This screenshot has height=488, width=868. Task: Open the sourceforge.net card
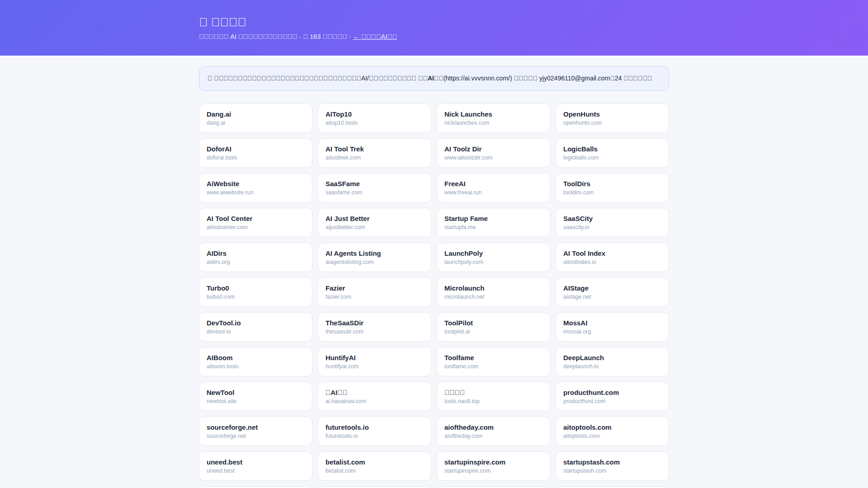click(255, 431)
